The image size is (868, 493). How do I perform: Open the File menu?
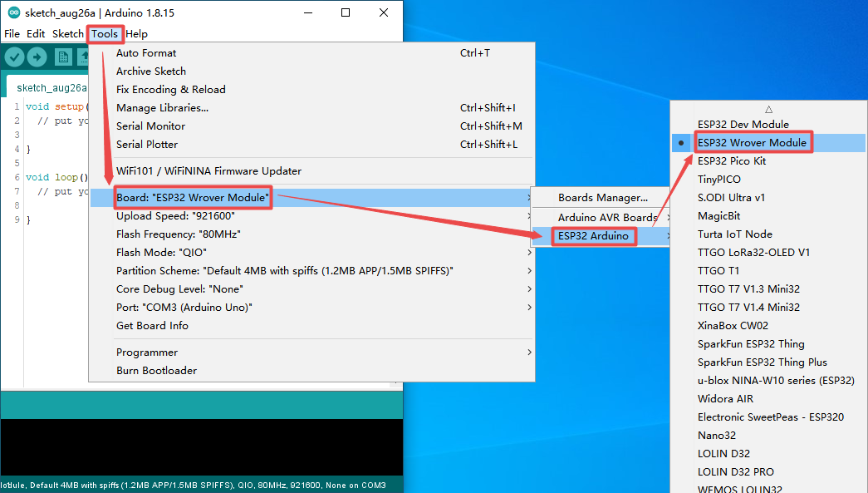coord(12,34)
